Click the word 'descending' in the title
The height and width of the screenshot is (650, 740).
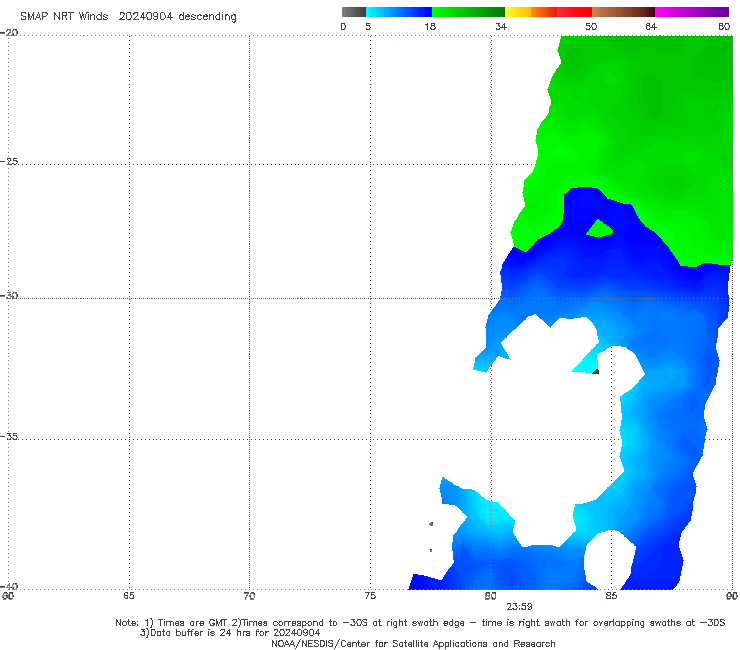(207, 17)
